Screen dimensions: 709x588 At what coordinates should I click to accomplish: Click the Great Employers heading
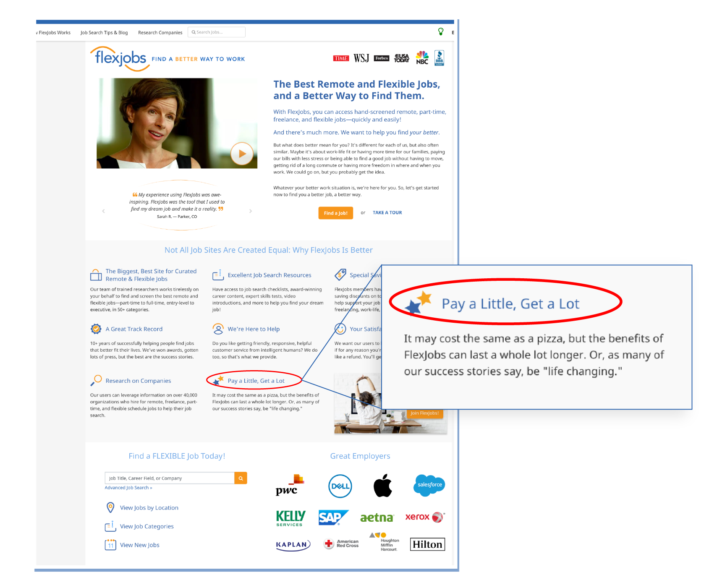pyautogui.click(x=360, y=456)
